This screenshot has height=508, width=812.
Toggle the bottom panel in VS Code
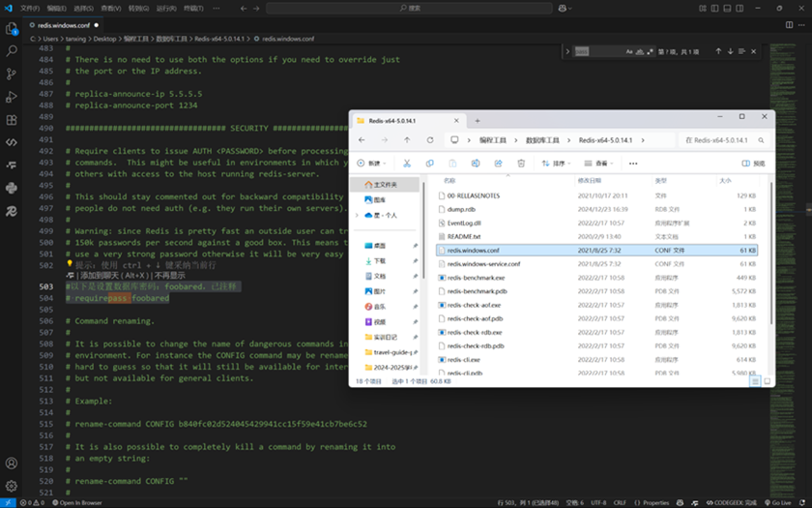point(727,9)
